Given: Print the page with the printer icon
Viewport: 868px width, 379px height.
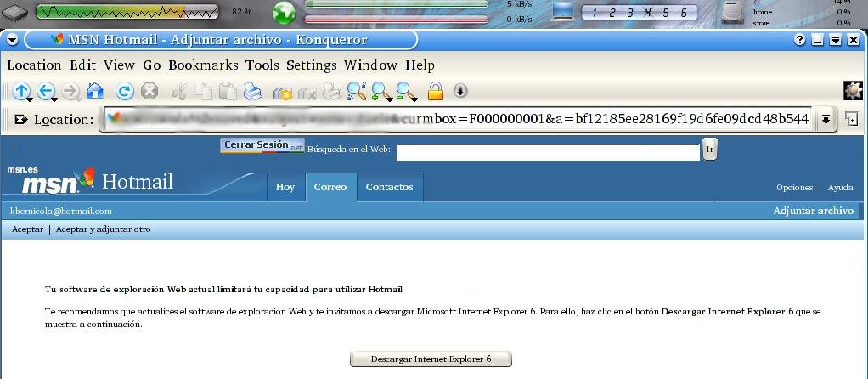Looking at the screenshot, I should pyautogui.click(x=252, y=91).
